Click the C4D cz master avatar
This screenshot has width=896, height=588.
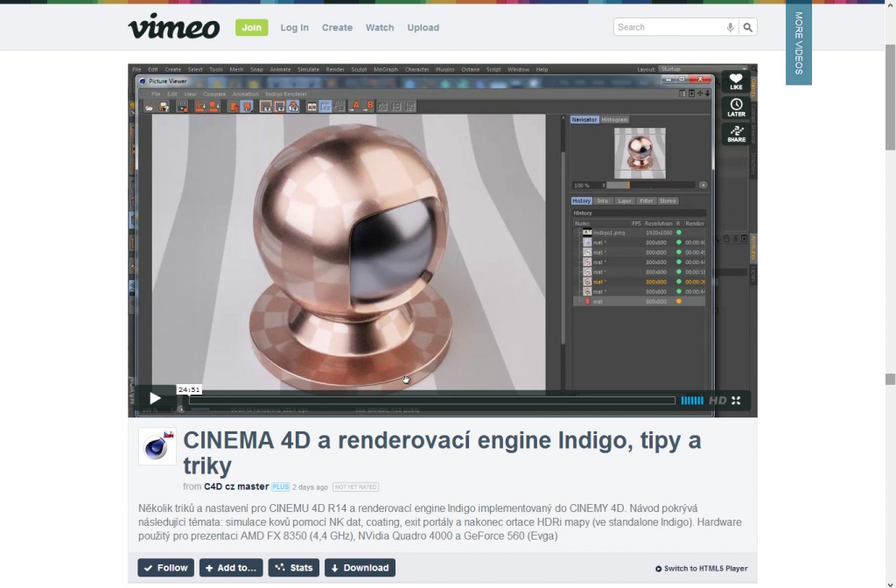(157, 446)
